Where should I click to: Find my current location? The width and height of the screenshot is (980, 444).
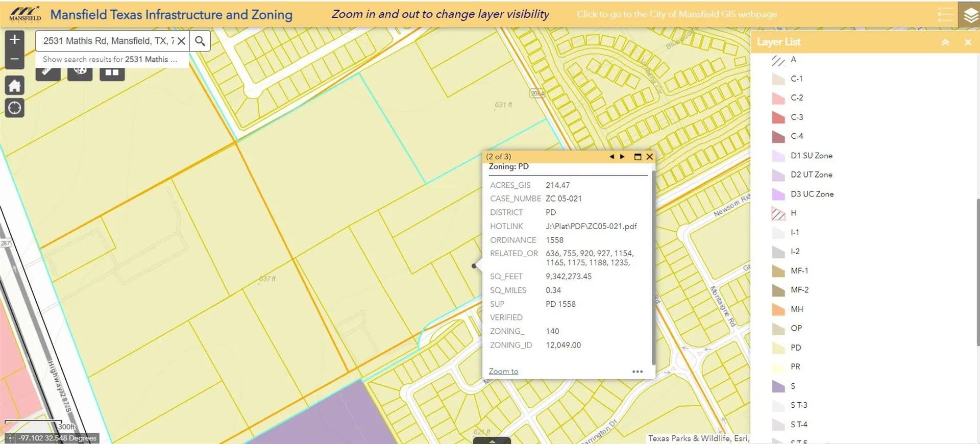[15, 108]
